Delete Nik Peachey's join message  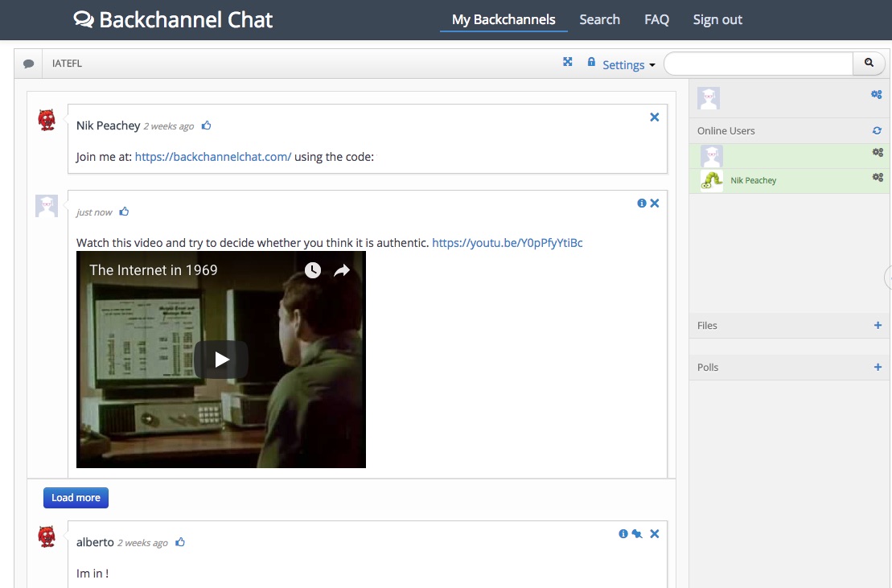[655, 117]
